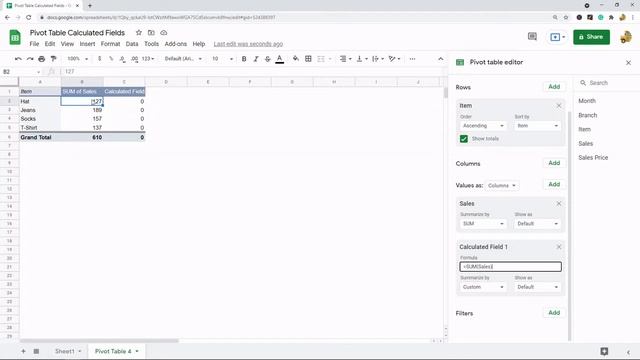Open the Order Ascending dropdown

(x=483, y=126)
